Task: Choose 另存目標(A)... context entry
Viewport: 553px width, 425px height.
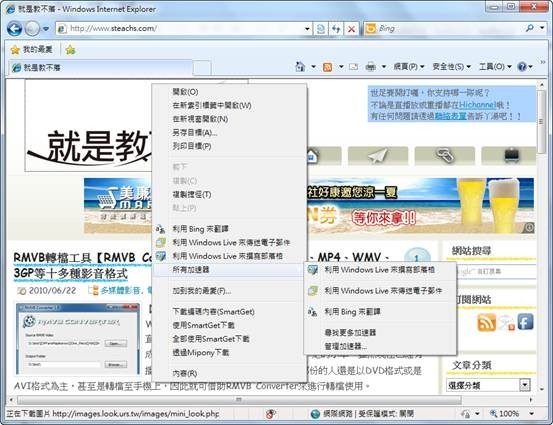Action: coord(229,133)
